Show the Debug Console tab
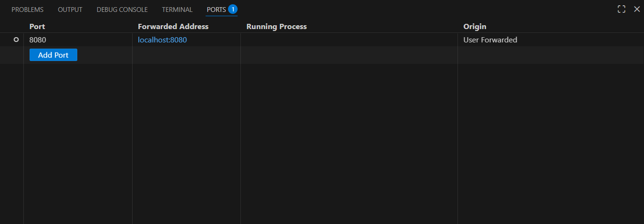The width and height of the screenshot is (644, 224). click(x=122, y=10)
